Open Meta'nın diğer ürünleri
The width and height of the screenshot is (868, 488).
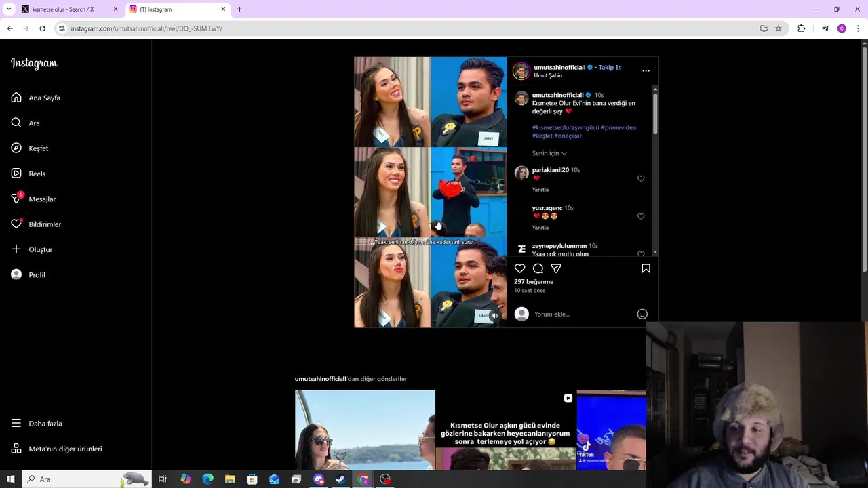(x=56, y=449)
